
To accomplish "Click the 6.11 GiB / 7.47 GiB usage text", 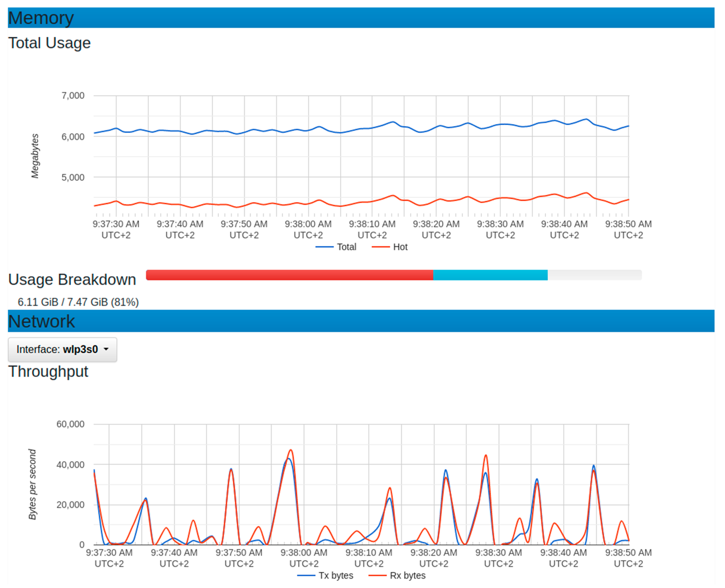I will [78, 302].
